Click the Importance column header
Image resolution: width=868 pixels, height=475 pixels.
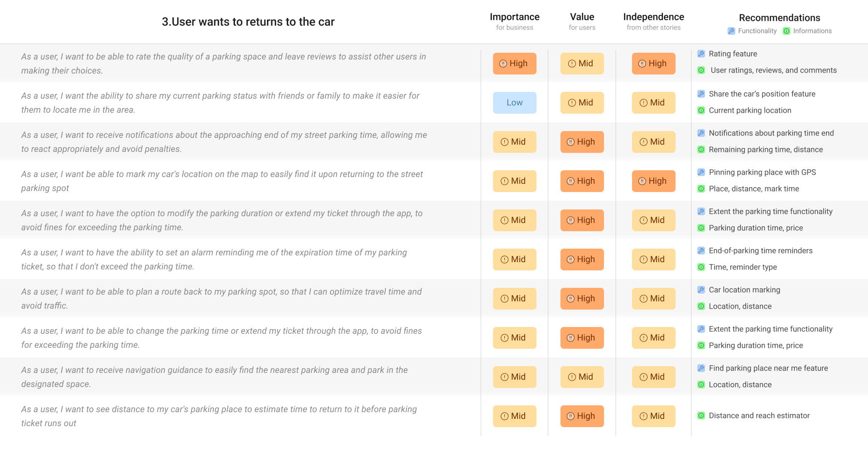515,17
